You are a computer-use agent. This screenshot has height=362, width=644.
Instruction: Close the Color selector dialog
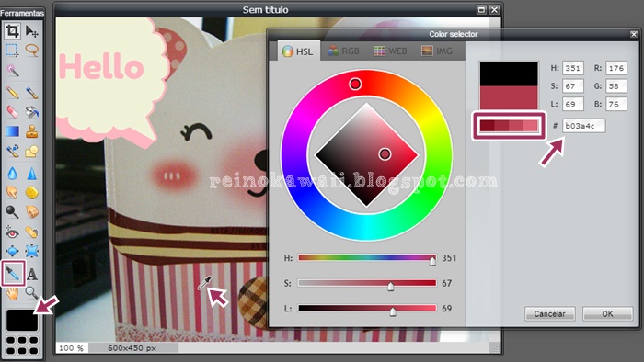634,34
